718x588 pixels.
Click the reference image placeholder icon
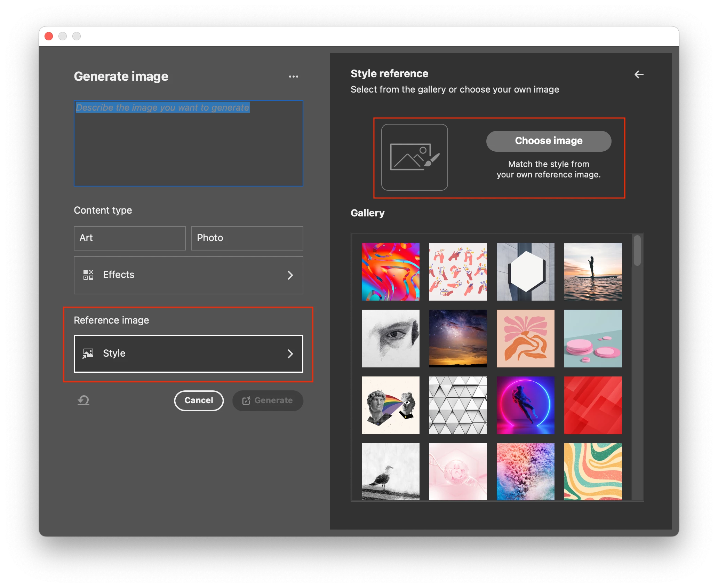tap(414, 157)
